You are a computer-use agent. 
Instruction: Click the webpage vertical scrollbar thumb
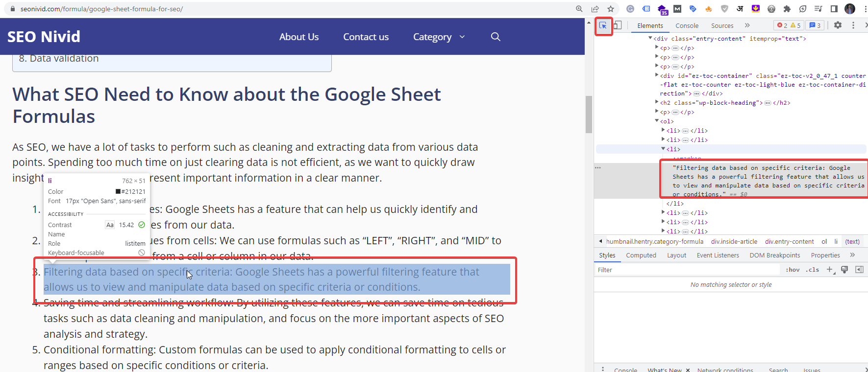[x=589, y=115]
